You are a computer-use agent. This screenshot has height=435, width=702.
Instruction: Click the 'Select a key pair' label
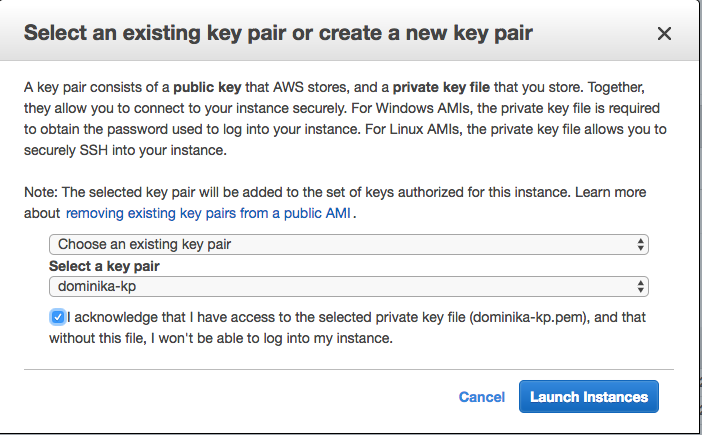[x=104, y=266]
